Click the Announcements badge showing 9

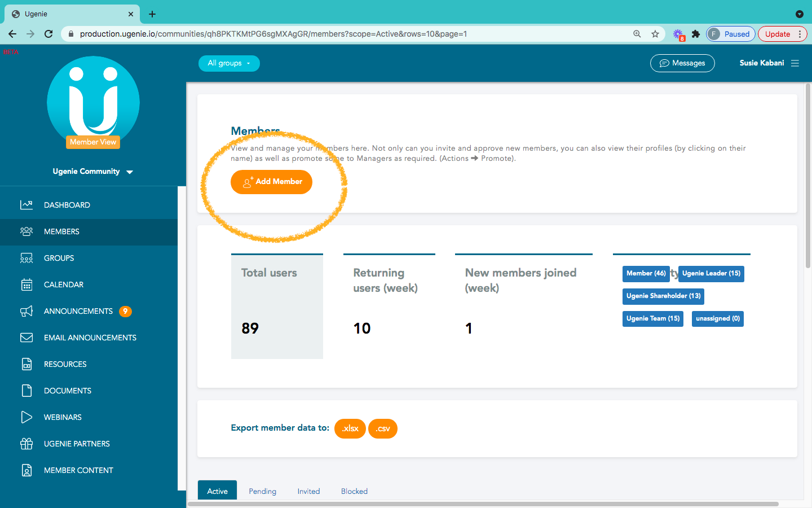[x=125, y=311]
